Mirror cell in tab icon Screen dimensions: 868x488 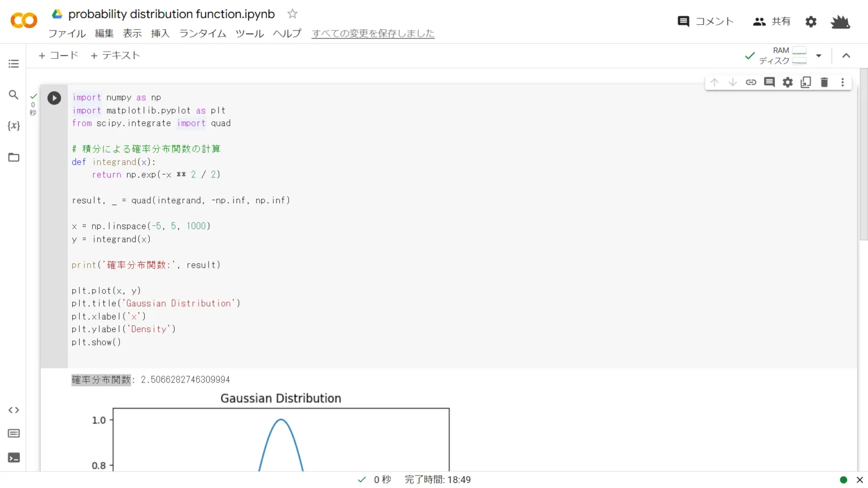pyautogui.click(x=806, y=82)
